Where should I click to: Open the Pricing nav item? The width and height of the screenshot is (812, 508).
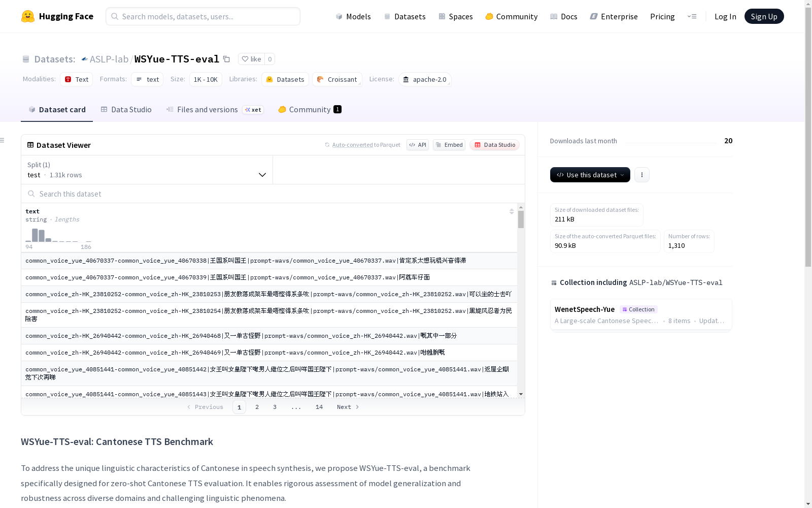662,16
